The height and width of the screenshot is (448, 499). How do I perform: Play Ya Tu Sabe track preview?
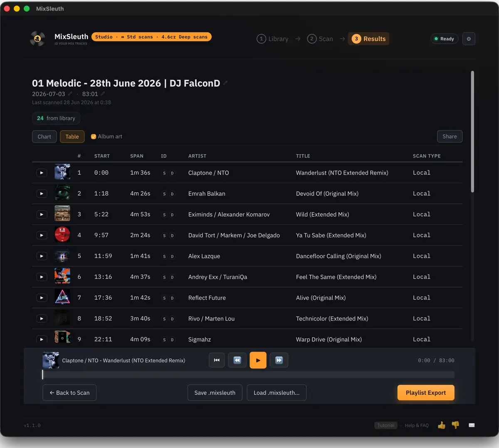[42, 235]
